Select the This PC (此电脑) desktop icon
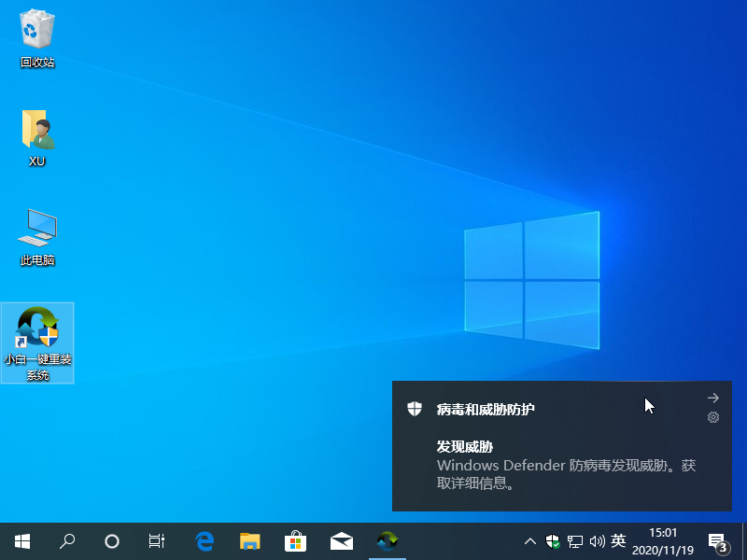The width and height of the screenshot is (747, 560). (37, 237)
